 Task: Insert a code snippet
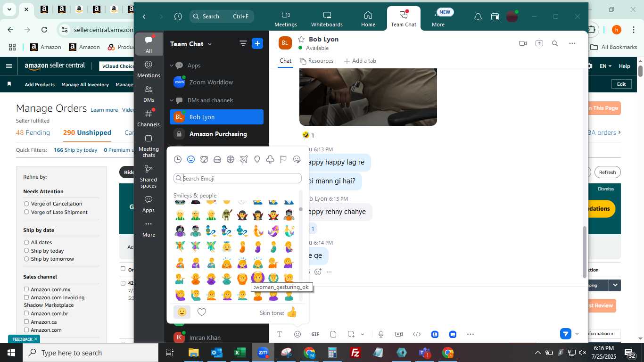pyautogui.click(x=417, y=334)
